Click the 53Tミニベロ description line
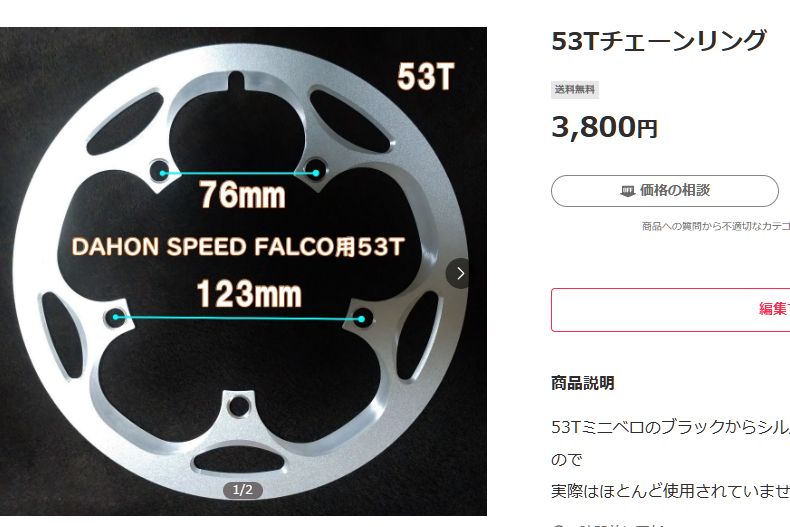This screenshot has height=527, width=790. (671, 427)
